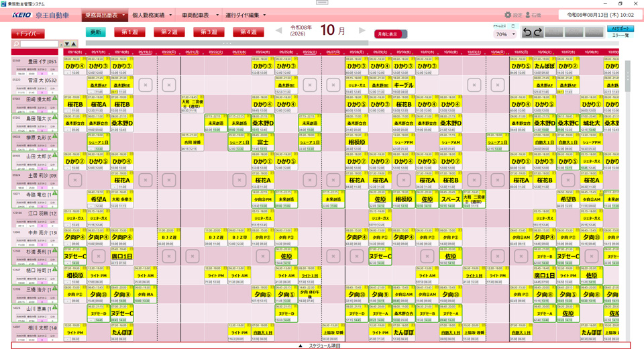Click the 更新 refresh button
Image resolution: width=644 pixels, height=349 pixels.
(x=96, y=32)
